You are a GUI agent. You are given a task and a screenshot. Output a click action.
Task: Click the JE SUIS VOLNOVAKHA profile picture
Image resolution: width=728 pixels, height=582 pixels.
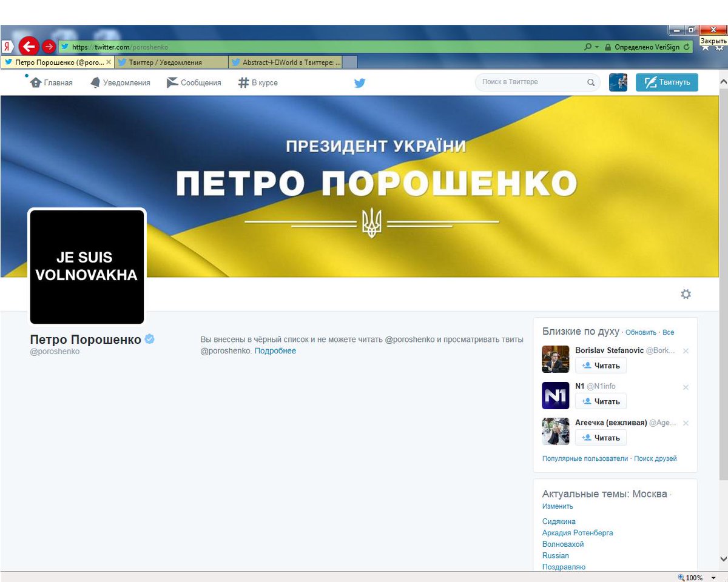point(87,267)
